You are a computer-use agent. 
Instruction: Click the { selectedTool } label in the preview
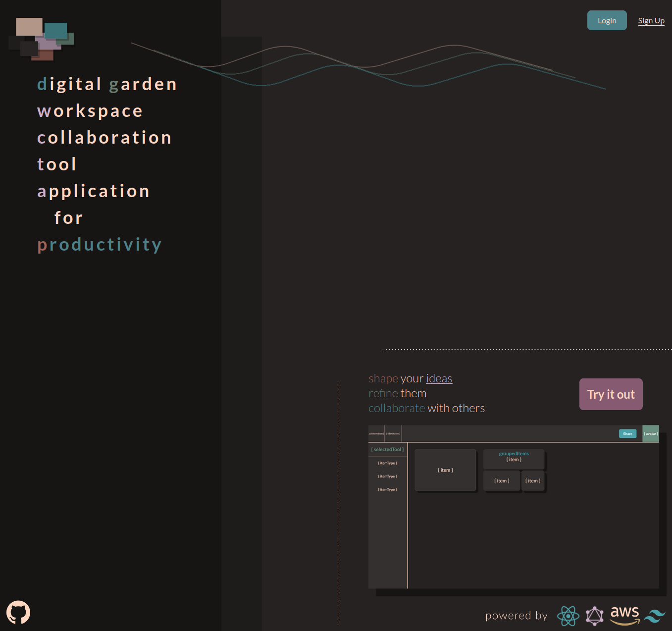pyautogui.click(x=388, y=450)
